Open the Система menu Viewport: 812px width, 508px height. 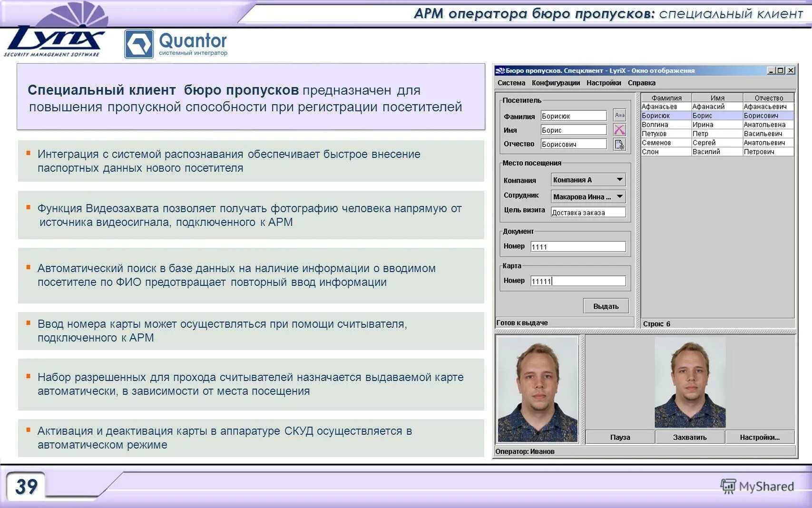click(511, 83)
